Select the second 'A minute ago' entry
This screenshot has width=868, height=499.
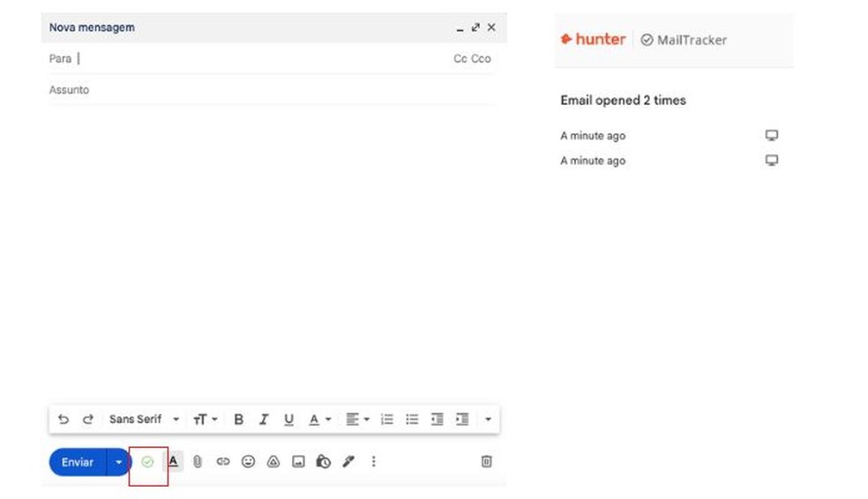tap(593, 160)
